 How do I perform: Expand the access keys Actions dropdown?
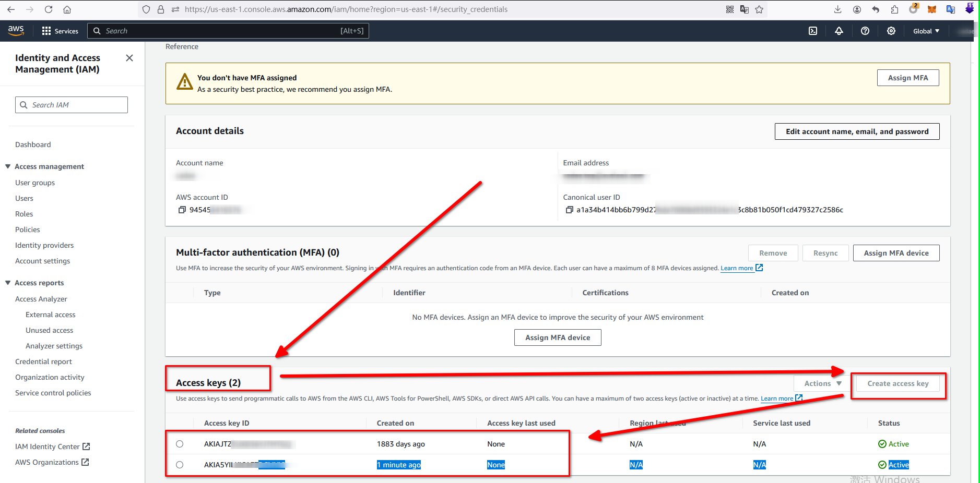(822, 383)
